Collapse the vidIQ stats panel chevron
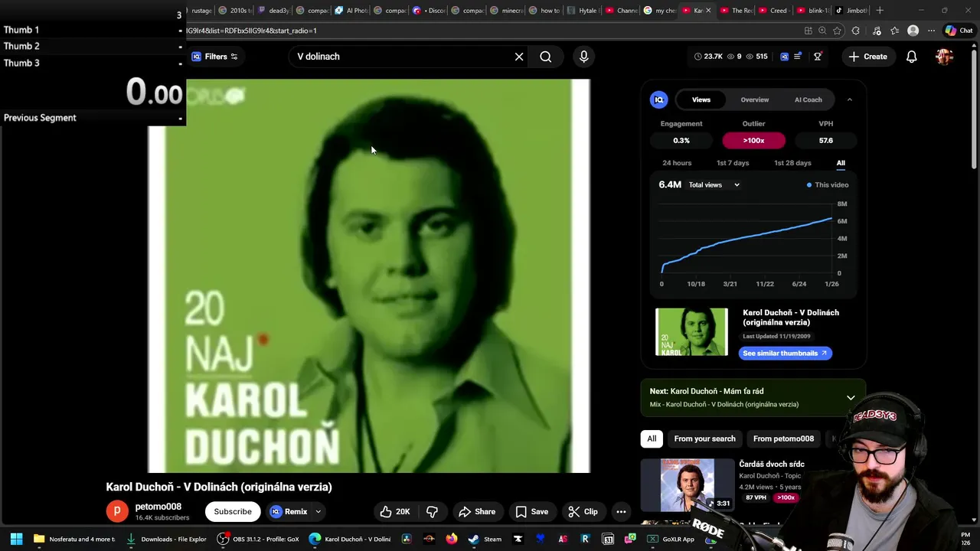Screen dimensions: 980x551 coord(849,99)
